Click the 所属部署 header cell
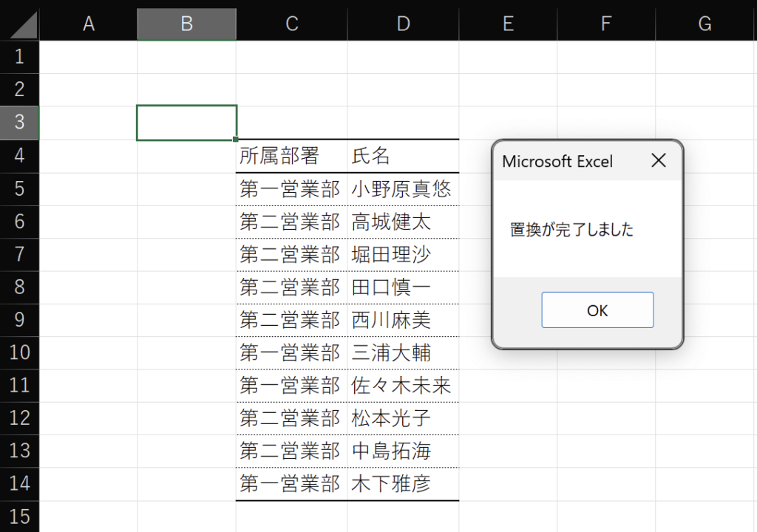Screen dimensions: 757x532 point(291,156)
